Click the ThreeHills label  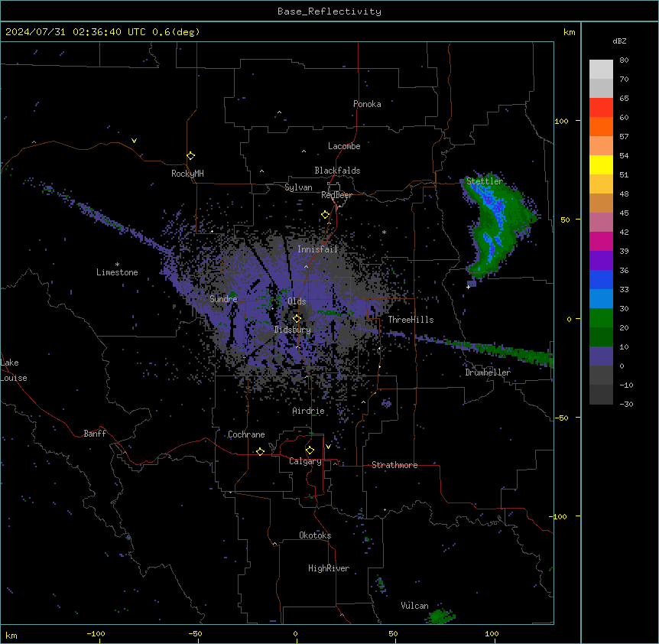tap(411, 320)
